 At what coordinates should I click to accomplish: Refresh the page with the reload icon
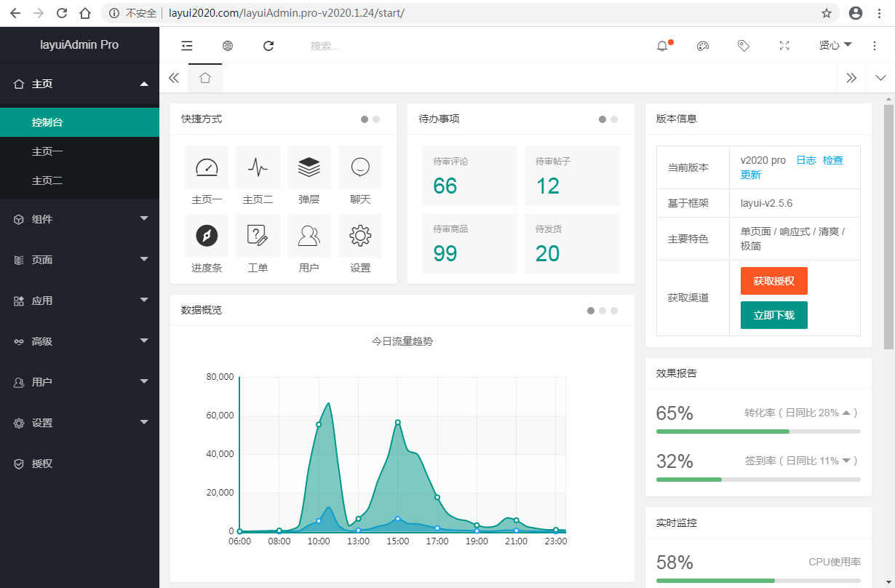click(268, 46)
